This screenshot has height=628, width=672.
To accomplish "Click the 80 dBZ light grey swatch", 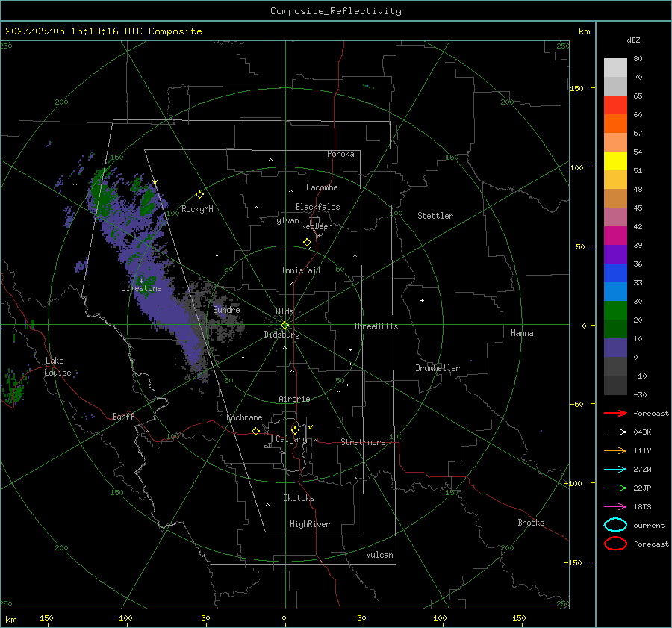I will (615, 68).
